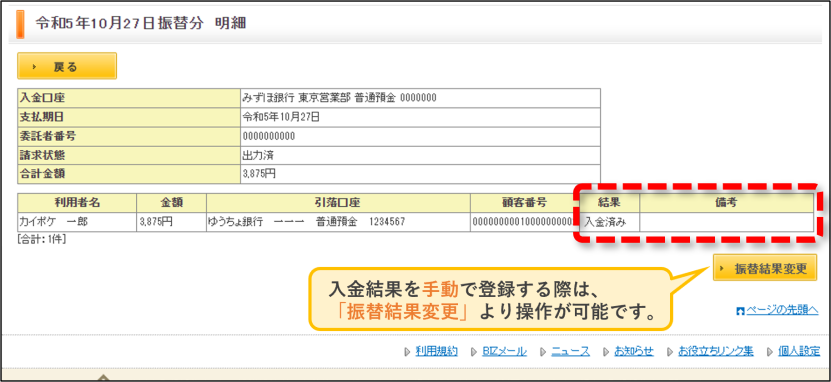This screenshot has width=831, height=382.
Task: Open the 利用規約 link
Action: click(436, 351)
